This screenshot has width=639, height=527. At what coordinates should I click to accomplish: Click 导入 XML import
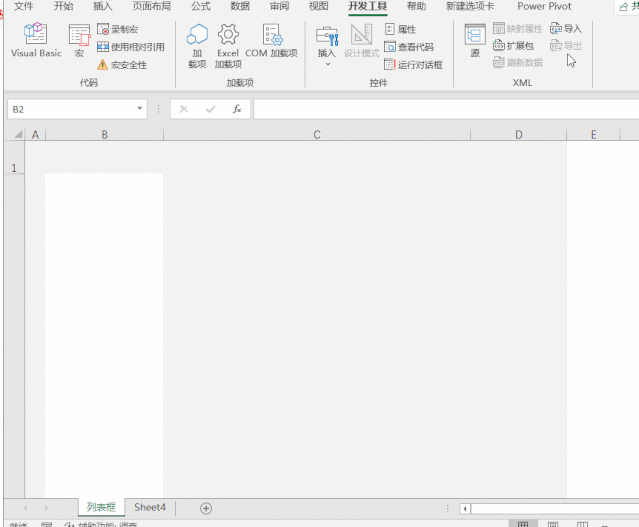click(566, 29)
